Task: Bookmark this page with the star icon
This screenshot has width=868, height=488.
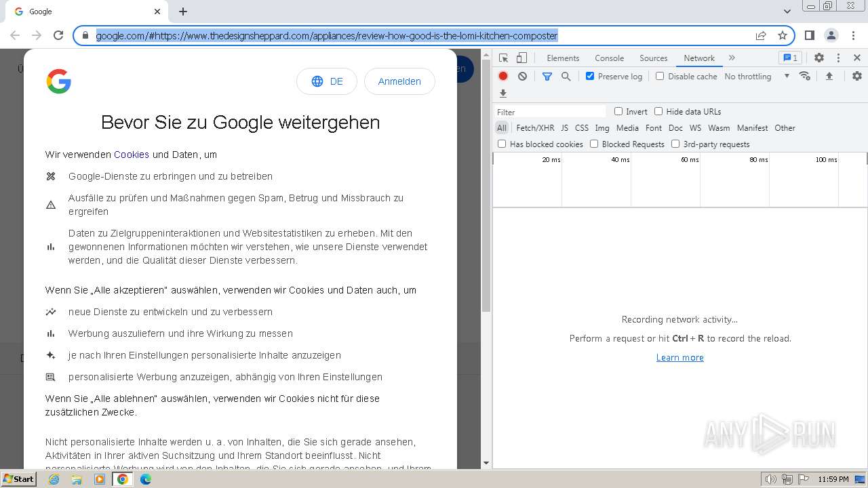Action: 783,35
